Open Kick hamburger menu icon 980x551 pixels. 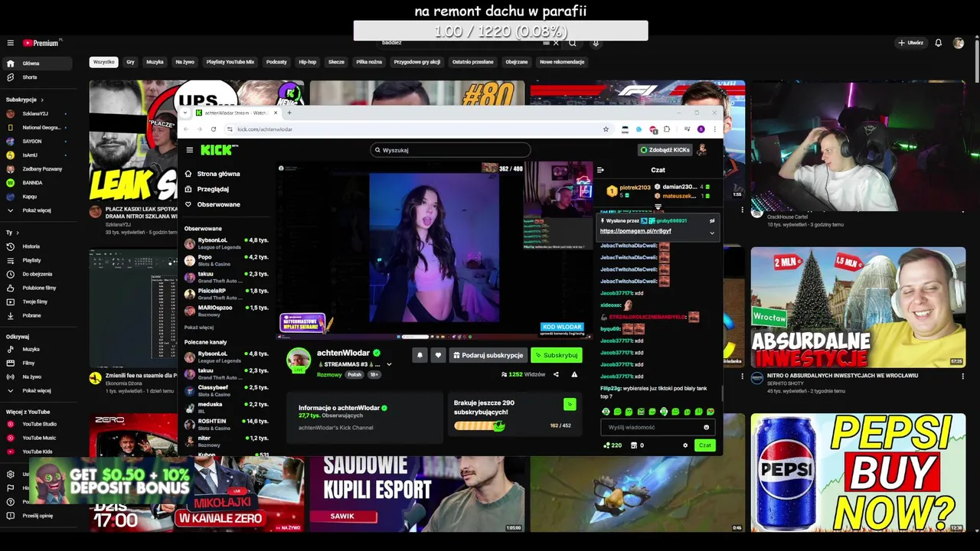(189, 150)
